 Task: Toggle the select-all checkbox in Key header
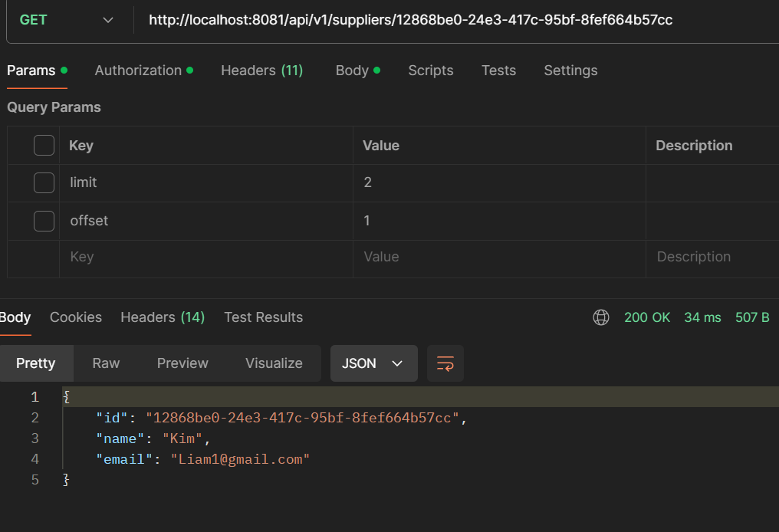coord(44,146)
